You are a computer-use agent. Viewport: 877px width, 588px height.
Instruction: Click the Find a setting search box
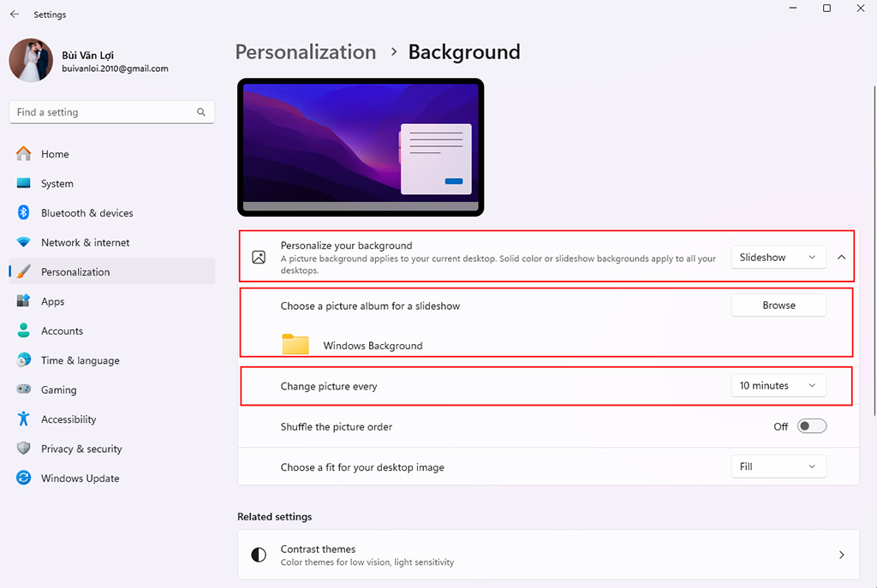coord(103,112)
